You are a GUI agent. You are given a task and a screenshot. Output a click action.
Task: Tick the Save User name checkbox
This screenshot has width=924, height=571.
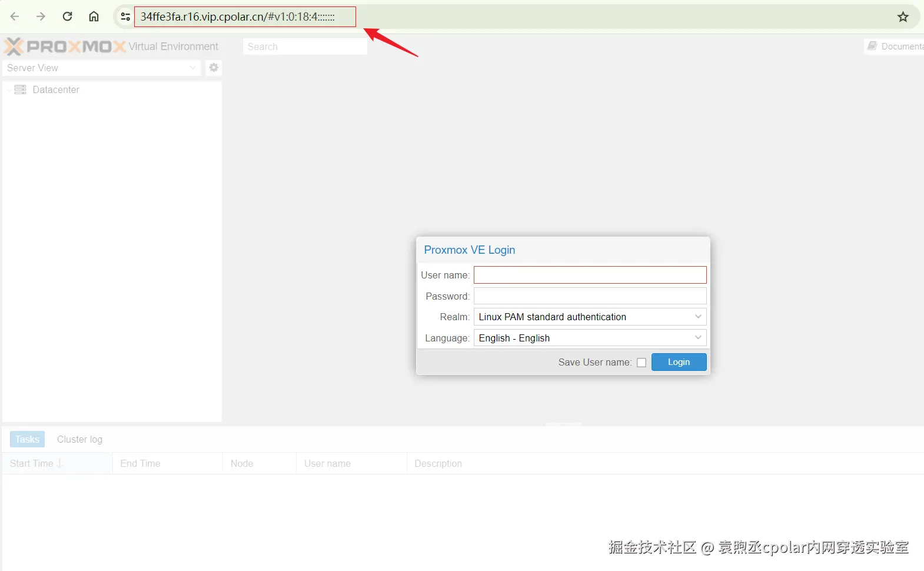click(642, 363)
